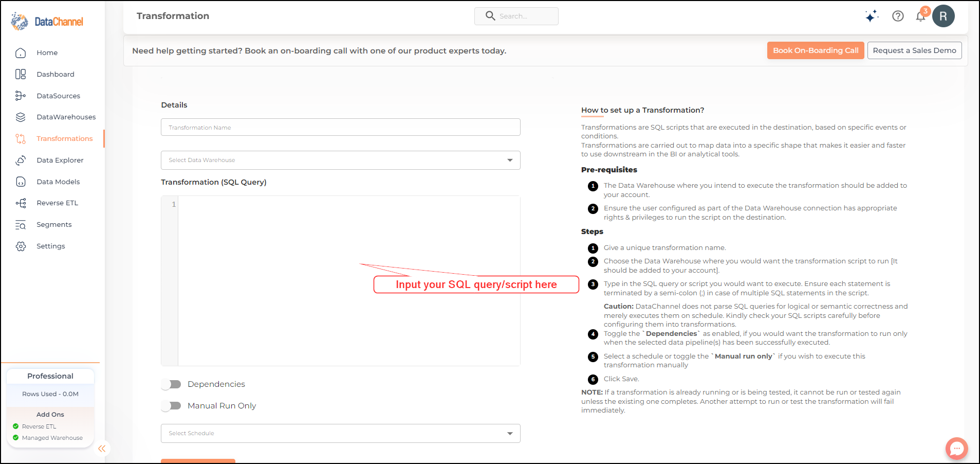Viewport: 980px width, 464px height.
Task: Click the Reverse ETL icon
Action: tap(21, 203)
